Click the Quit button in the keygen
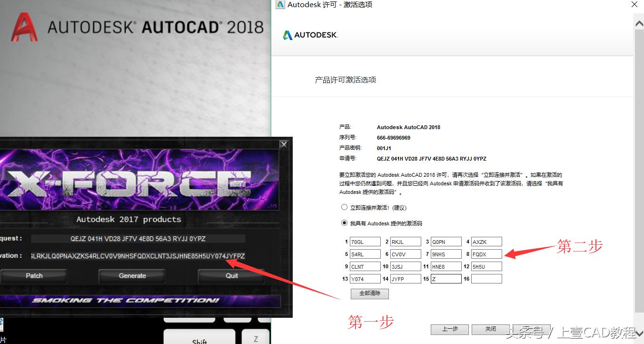Viewport: 644px width, 344px height. point(231,275)
